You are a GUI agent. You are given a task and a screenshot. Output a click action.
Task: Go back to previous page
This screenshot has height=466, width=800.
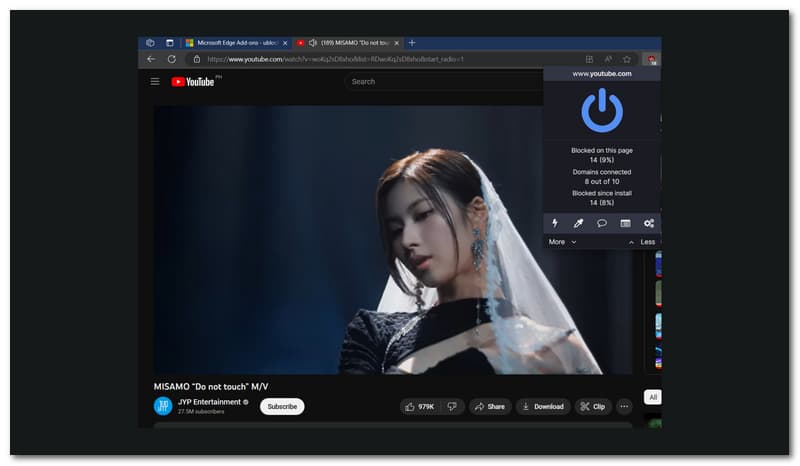151,59
